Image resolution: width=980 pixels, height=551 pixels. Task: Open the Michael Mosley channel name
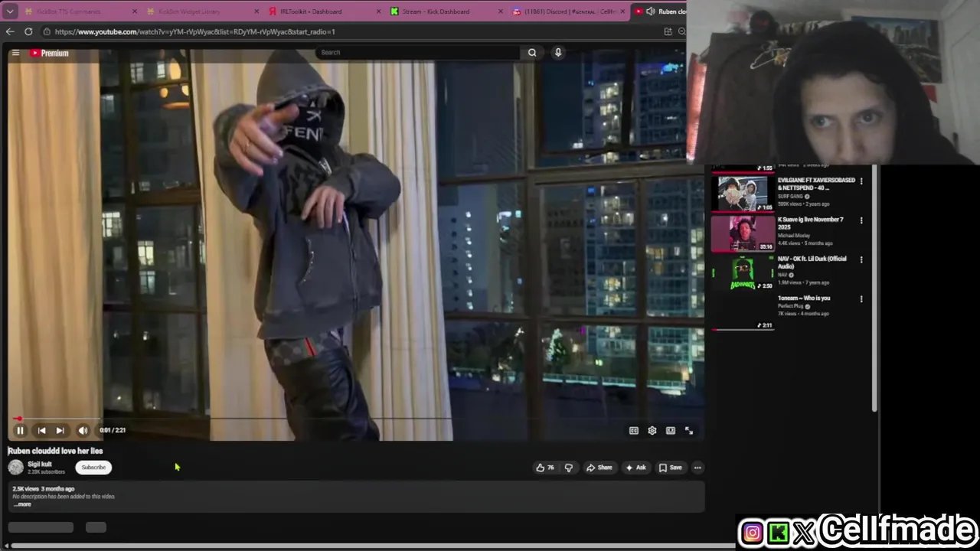tap(793, 236)
